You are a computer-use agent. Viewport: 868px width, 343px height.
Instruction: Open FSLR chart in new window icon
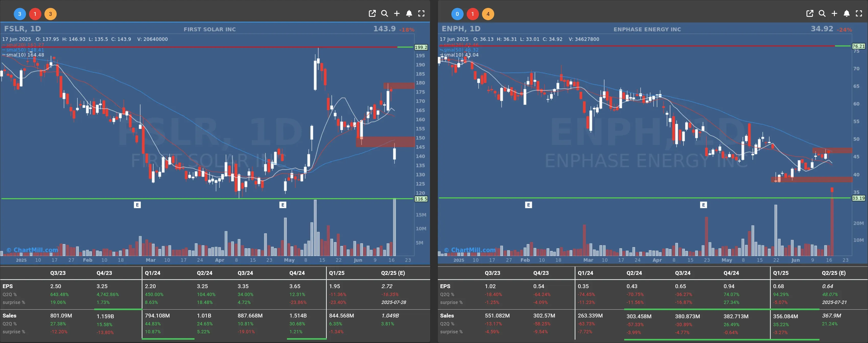pyautogui.click(x=372, y=14)
